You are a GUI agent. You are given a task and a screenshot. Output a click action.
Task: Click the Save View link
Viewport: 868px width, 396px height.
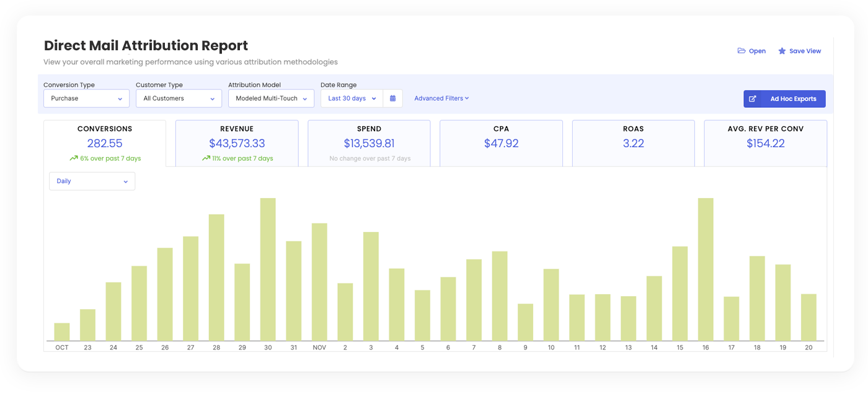coord(805,51)
